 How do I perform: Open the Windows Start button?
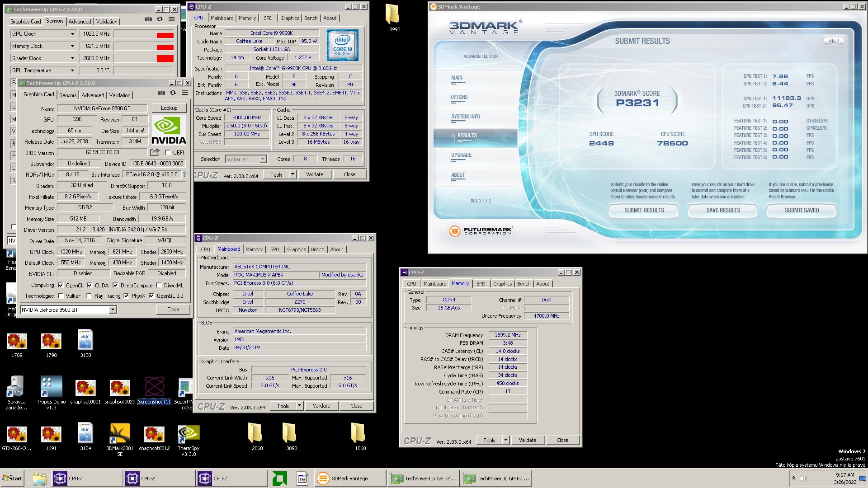pos(12,479)
